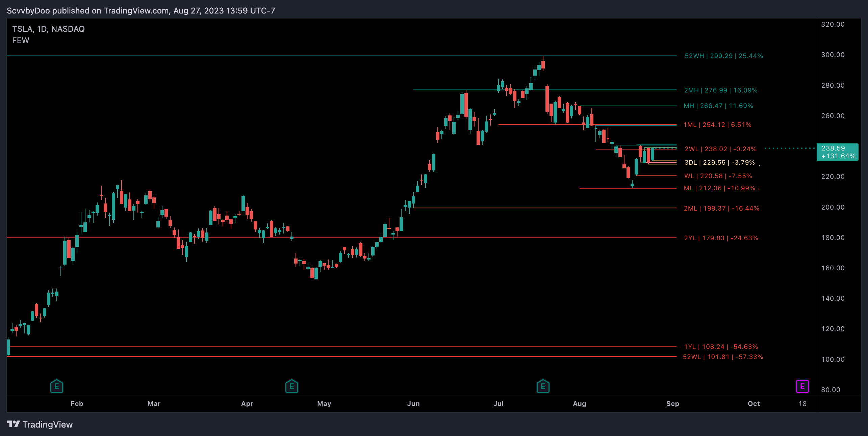
Task: Click the TradingView text at bottom left
Action: click(48, 425)
